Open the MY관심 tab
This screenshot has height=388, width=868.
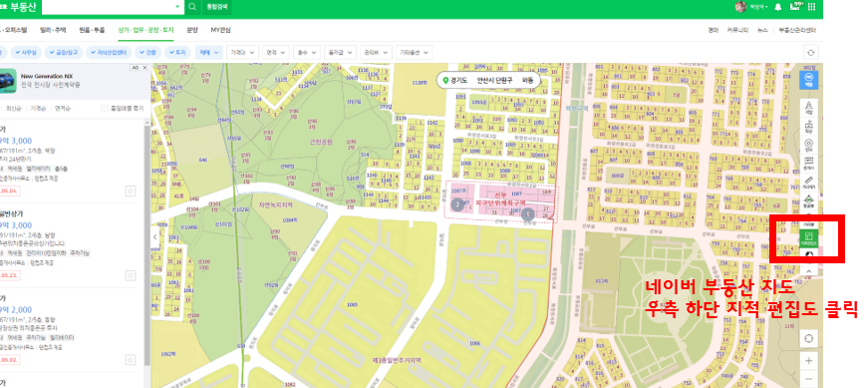[221, 30]
